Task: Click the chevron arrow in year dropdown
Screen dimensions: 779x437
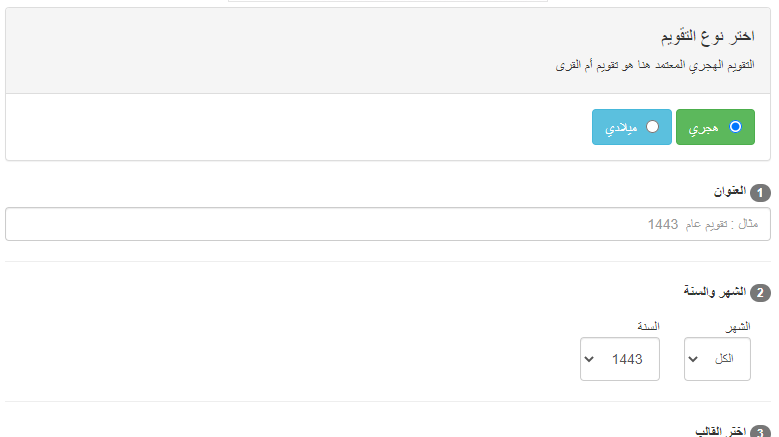Action: [589, 359]
